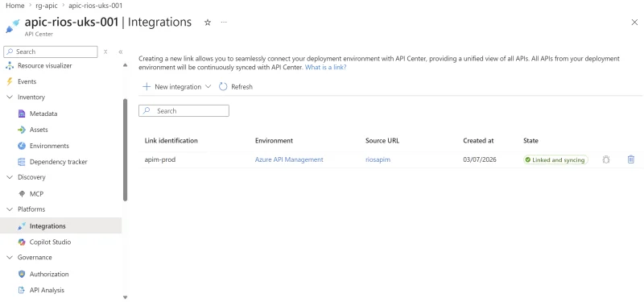644x302 pixels.
Task: Click the plus icon for New integration
Action: pos(147,87)
